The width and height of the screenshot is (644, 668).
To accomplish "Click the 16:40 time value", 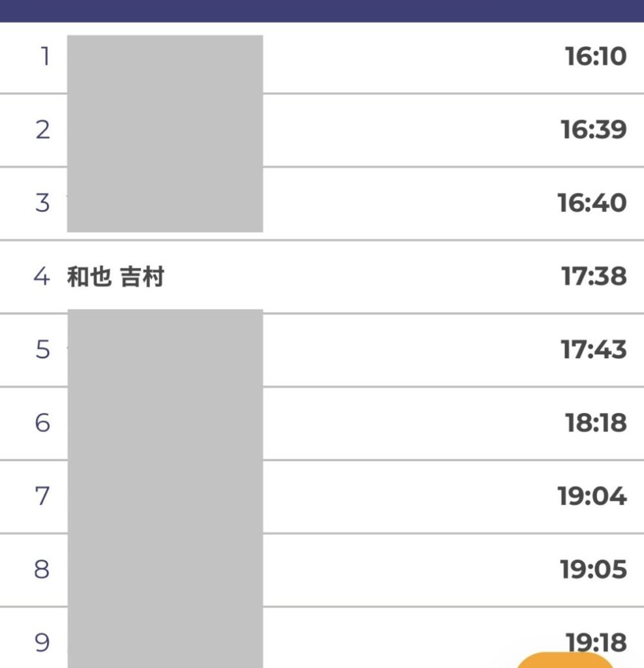I will pyautogui.click(x=592, y=203).
